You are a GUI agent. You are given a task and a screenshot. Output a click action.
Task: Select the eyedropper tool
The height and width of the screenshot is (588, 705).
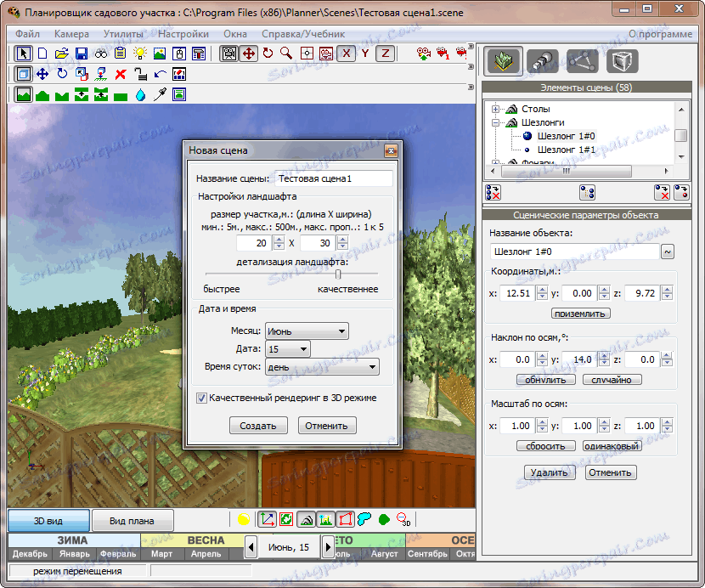pyautogui.click(x=160, y=95)
